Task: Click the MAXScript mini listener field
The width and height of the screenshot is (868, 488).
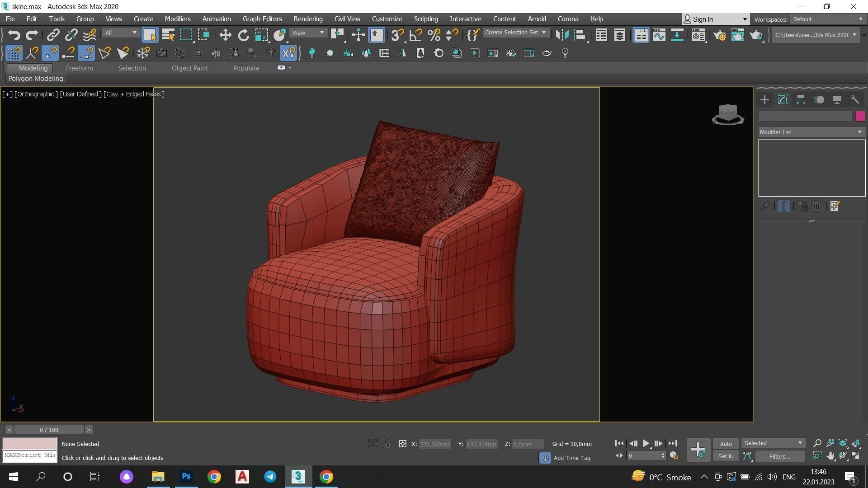Action: pos(30,455)
